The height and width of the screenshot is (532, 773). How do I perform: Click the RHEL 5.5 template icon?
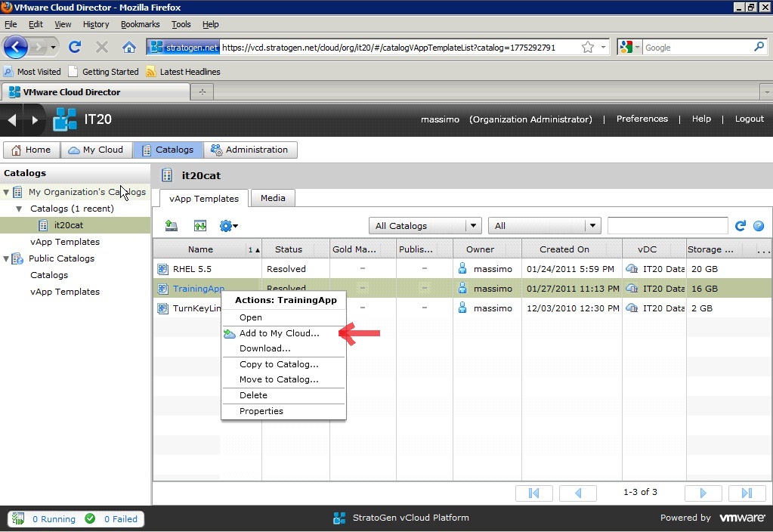tap(162, 269)
